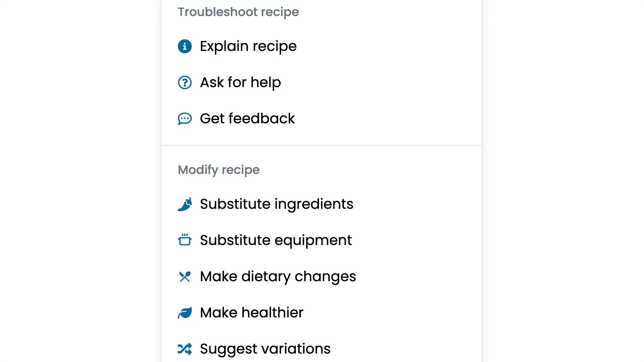The width and height of the screenshot is (644, 362).
Task: Click the Modify recipe section header
Action: (x=219, y=170)
